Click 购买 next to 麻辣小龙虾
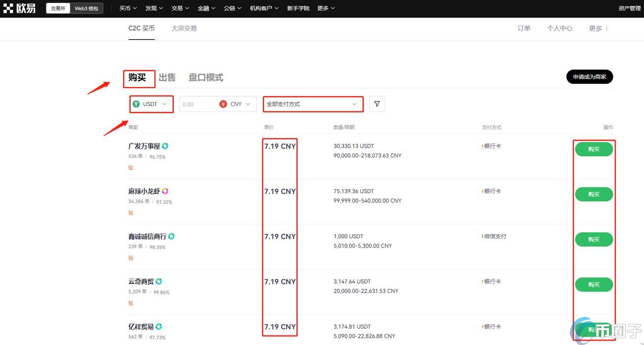644x345 pixels. 594,194
